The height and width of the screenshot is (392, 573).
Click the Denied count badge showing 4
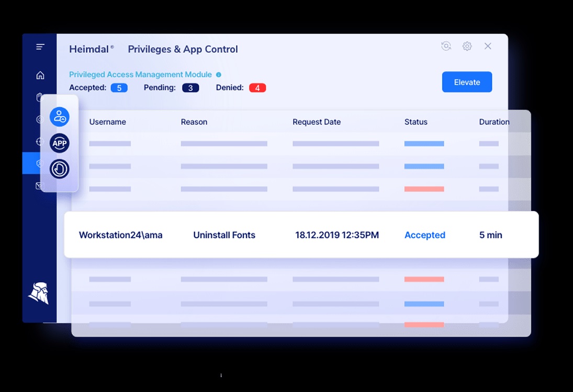click(257, 88)
